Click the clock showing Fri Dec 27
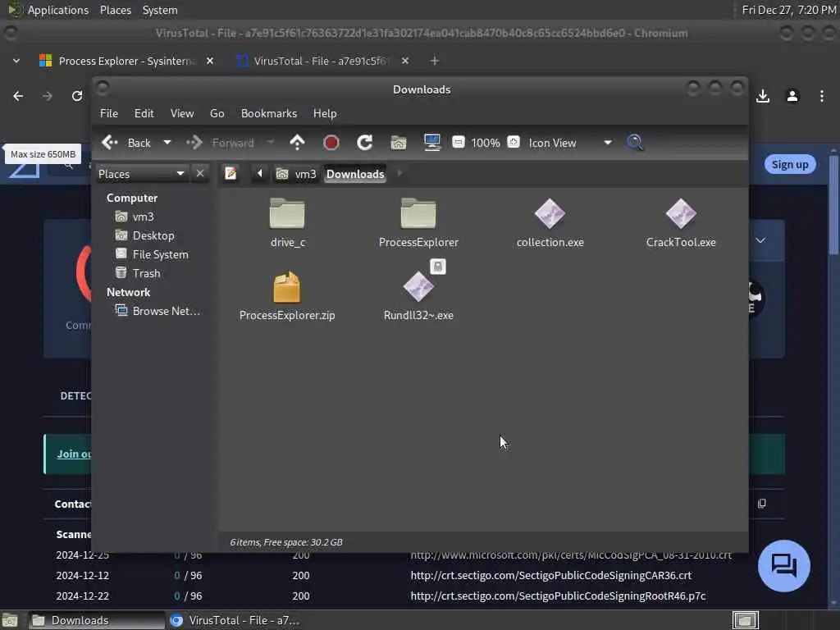 [788, 10]
